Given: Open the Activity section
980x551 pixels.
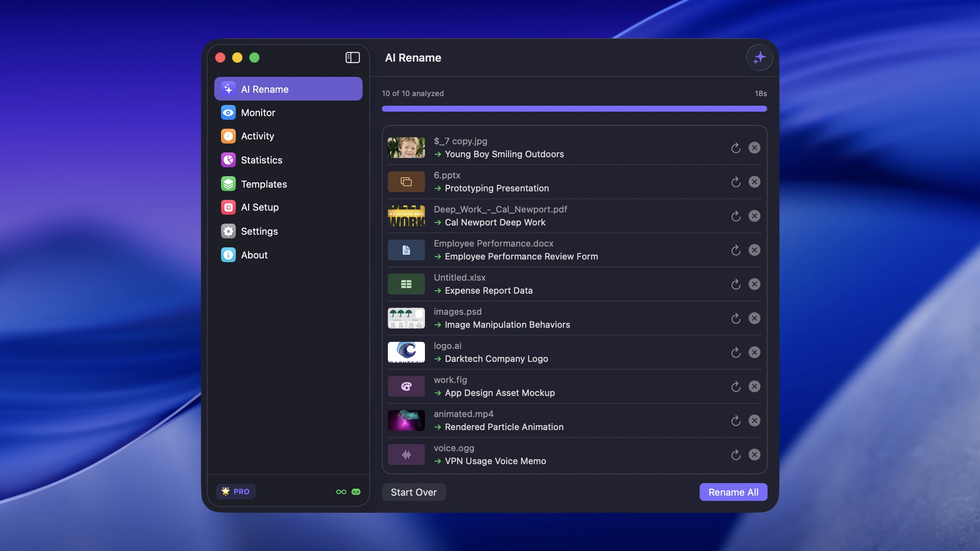Looking at the screenshot, I should tap(288, 136).
